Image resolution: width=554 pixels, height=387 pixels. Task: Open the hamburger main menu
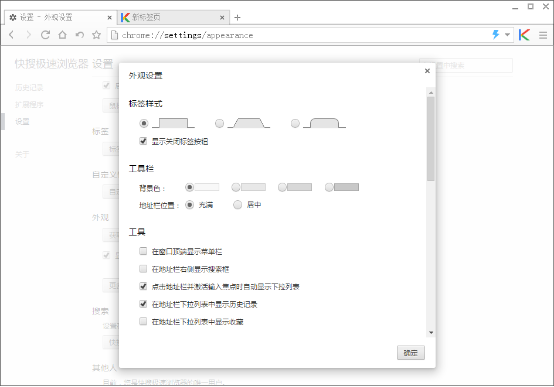pyautogui.click(x=543, y=35)
